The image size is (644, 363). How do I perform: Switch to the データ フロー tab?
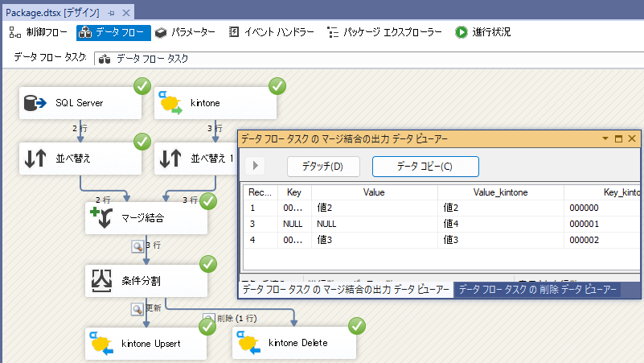pos(113,32)
